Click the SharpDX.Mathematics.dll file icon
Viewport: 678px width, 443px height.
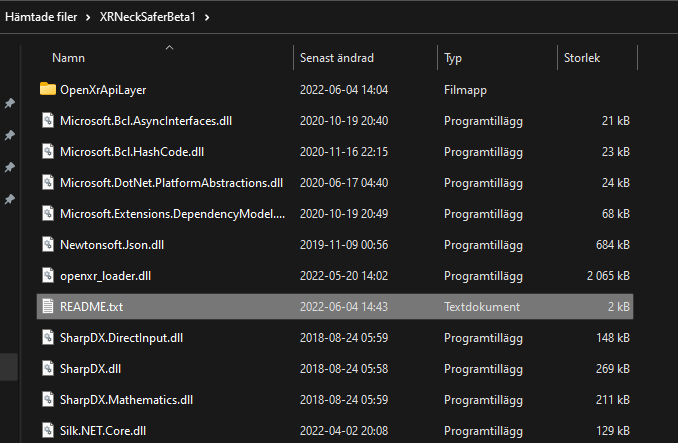(x=48, y=399)
